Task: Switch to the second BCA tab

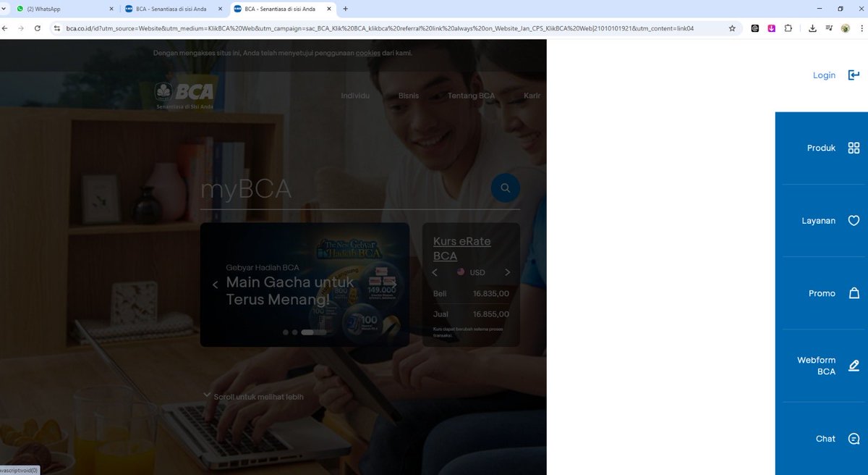Action: tap(174, 9)
